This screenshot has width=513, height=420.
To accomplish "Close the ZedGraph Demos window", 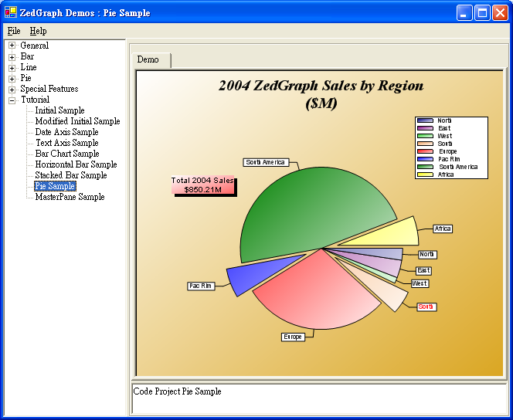I will coord(500,13).
